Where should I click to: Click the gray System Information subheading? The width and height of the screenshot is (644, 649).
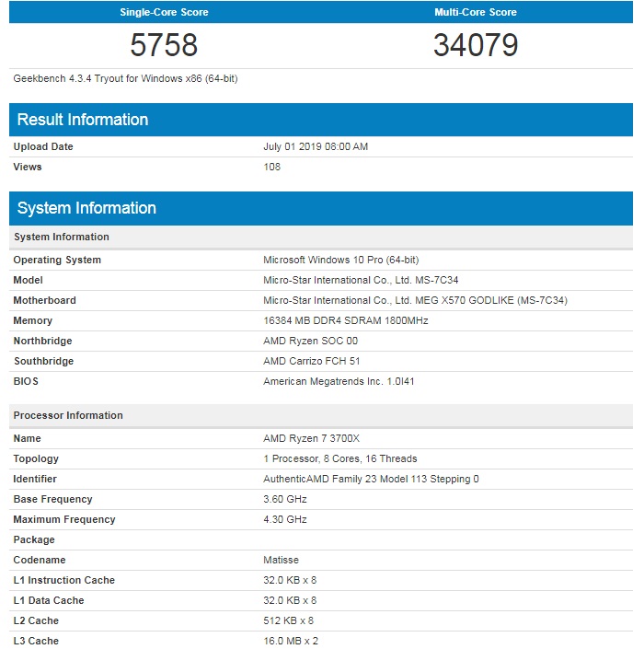(x=321, y=237)
